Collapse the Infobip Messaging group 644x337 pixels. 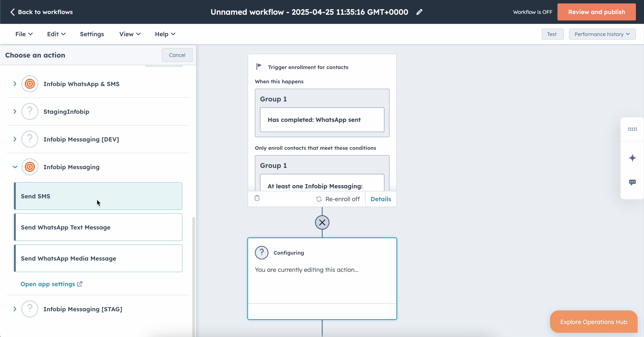point(15,167)
